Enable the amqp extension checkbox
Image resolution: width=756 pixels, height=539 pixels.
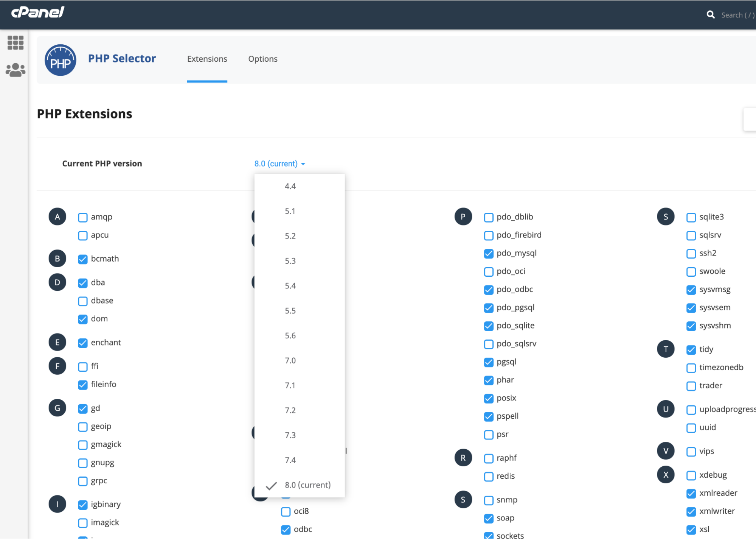[83, 217]
